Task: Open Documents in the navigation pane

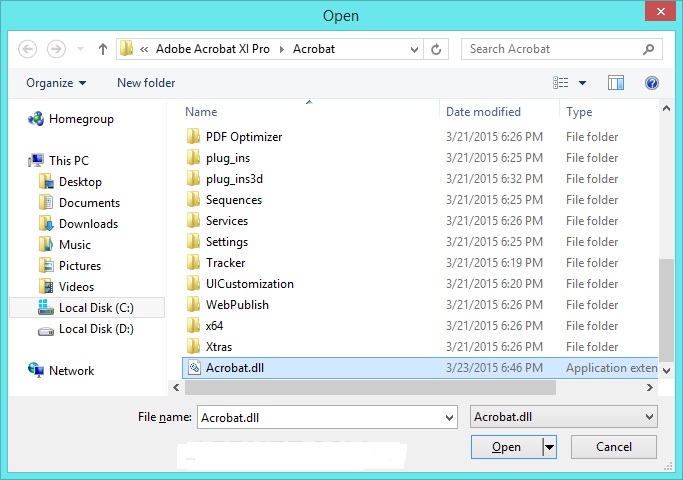Action: coord(79,203)
